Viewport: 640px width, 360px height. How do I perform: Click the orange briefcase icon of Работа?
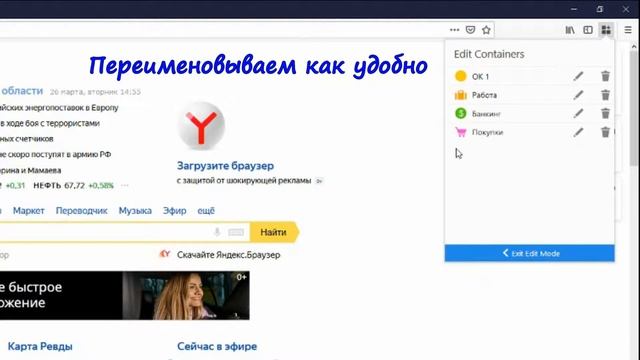pos(460,95)
